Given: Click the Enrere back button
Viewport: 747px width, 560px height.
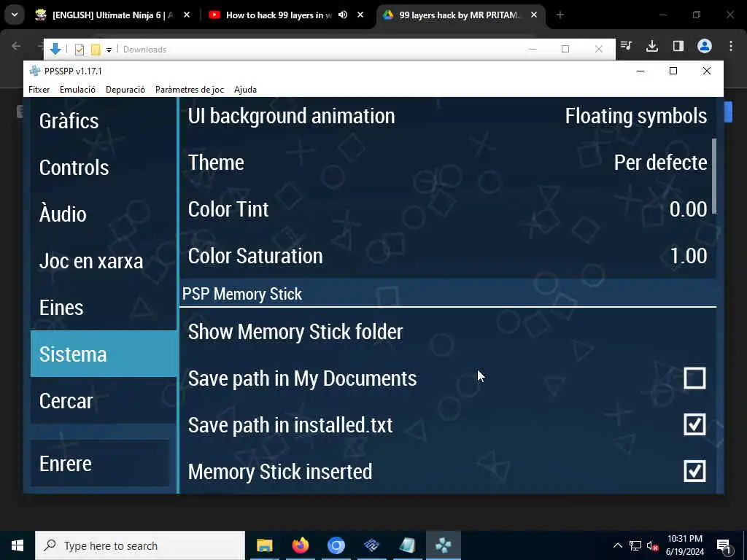Looking at the screenshot, I should 100,463.
